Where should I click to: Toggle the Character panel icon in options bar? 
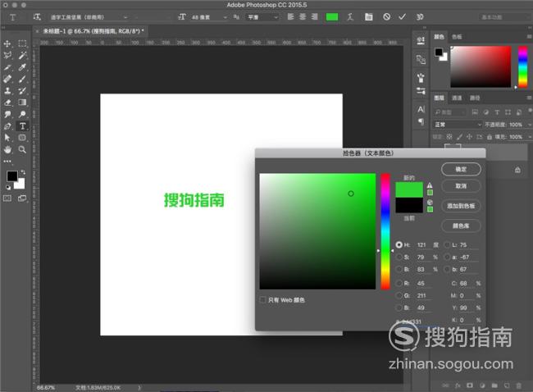tap(368, 16)
